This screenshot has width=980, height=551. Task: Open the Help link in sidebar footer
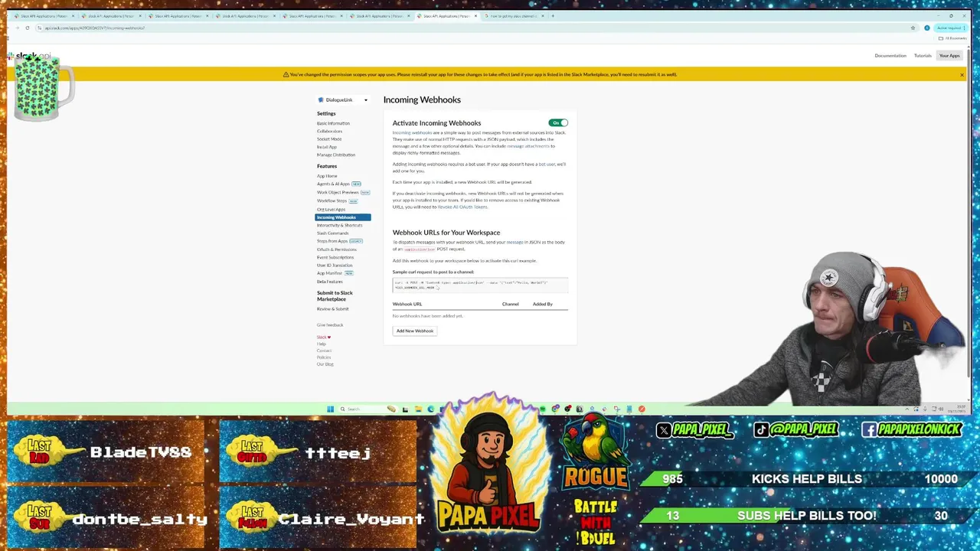(x=321, y=344)
